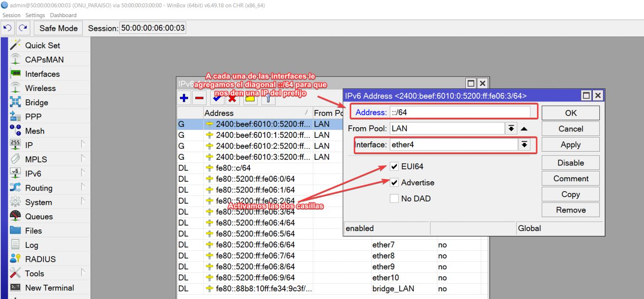Collapse From Pool field with up arrow
Screen dimensions: 644x299
524,128
